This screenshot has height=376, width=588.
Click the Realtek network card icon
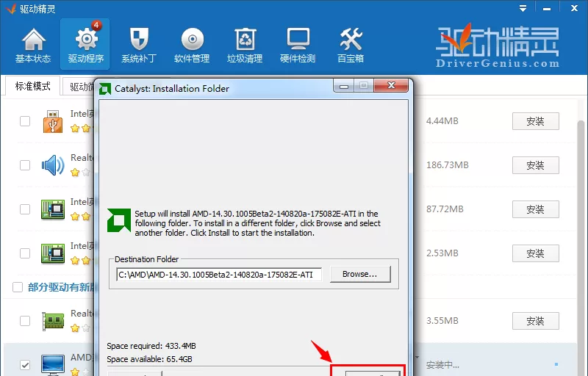(53, 321)
